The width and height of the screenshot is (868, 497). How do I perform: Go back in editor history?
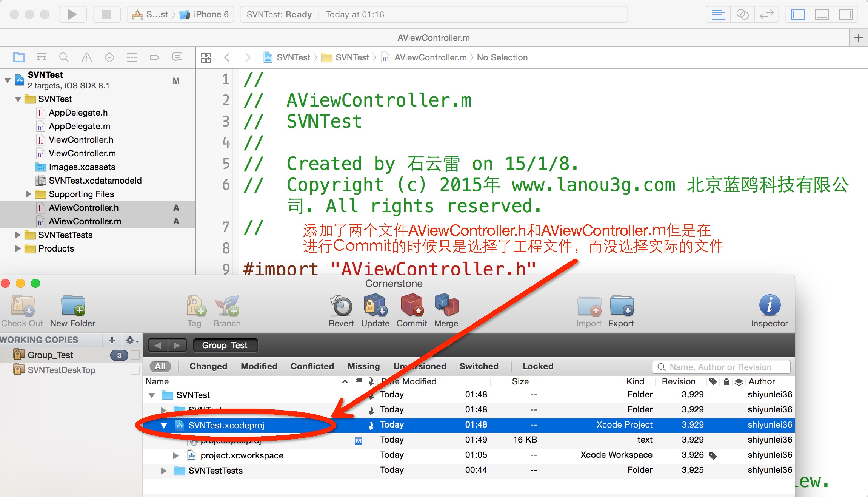point(227,57)
